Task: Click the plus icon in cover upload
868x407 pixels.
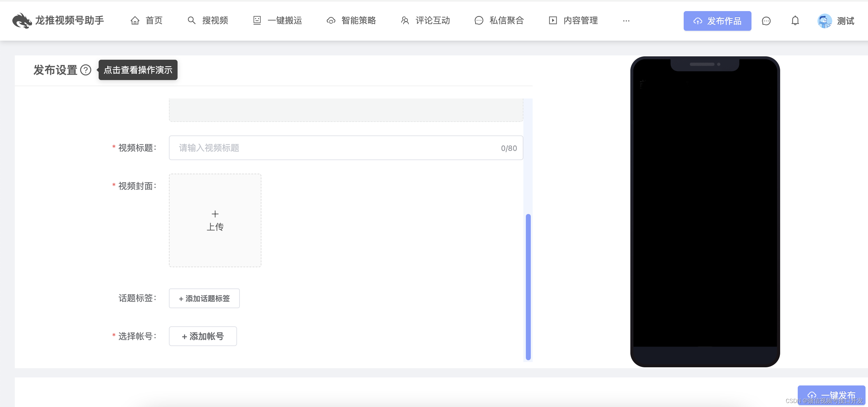Action: tap(215, 214)
